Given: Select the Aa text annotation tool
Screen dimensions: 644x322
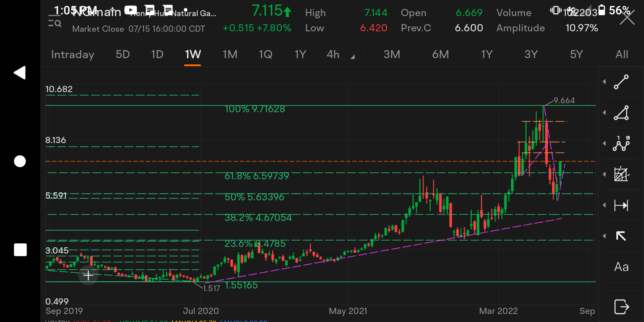Looking at the screenshot, I should [x=621, y=267].
